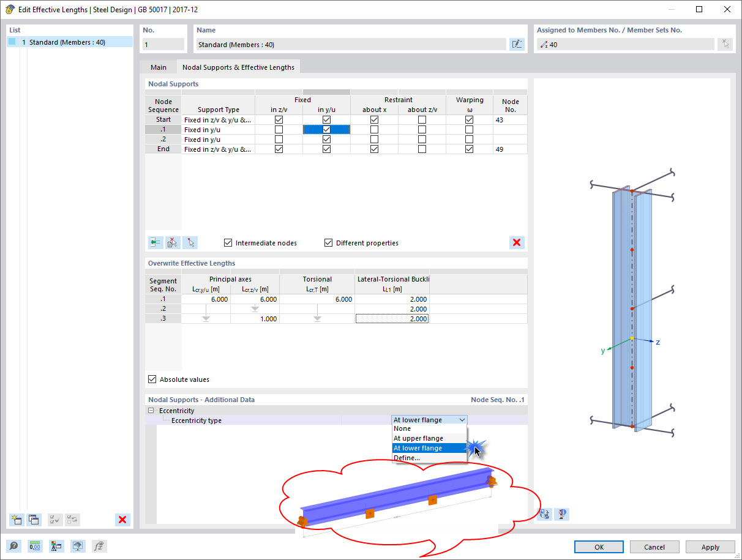
Task: Switch to the Main tab
Action: 158,67
